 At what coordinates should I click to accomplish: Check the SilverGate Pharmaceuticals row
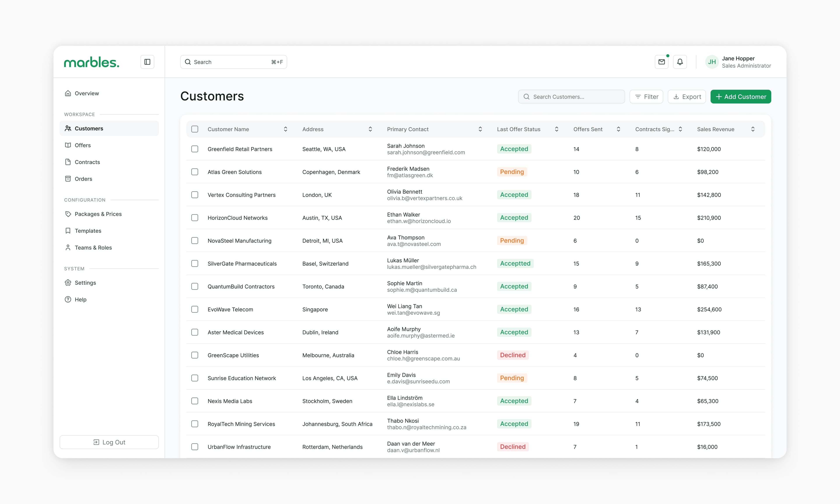[194, 264]
